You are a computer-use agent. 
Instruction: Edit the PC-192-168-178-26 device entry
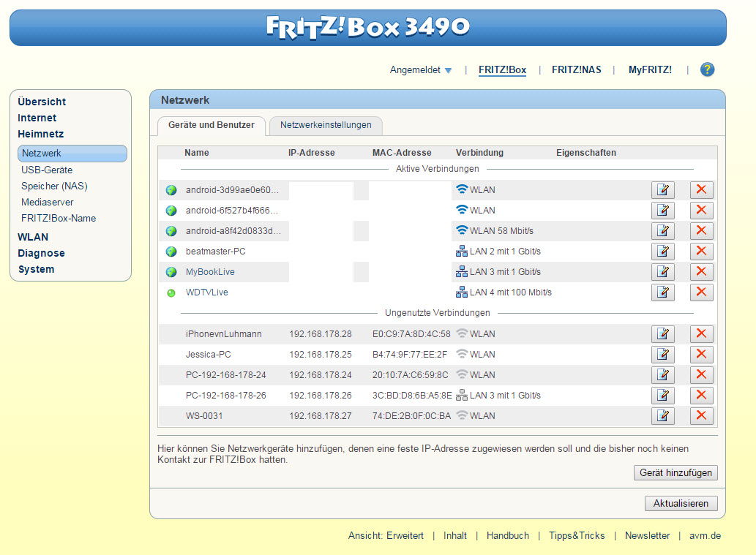point(663,395)
